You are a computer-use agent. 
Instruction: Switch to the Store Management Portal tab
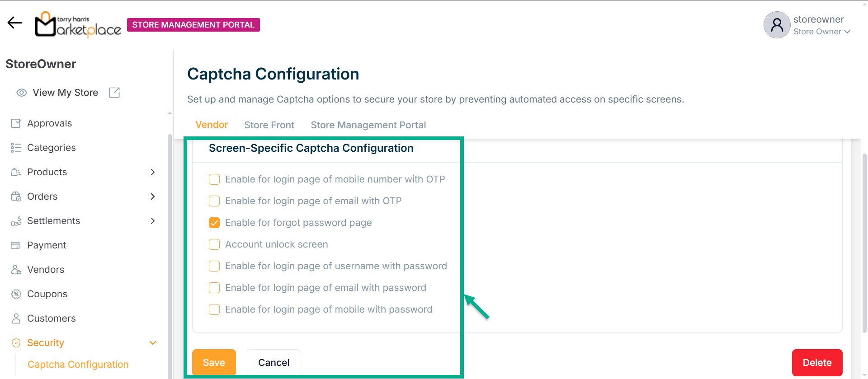tap(368, 125)
